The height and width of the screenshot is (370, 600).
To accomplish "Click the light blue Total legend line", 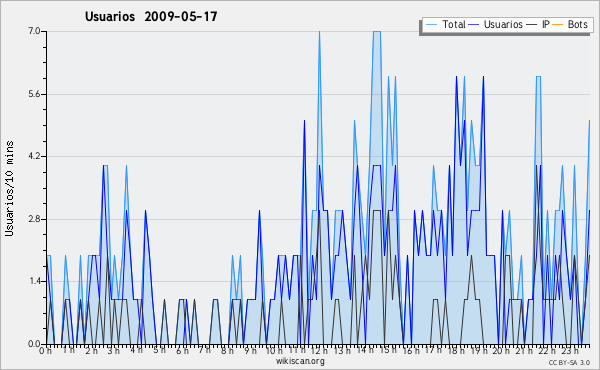I will point(431,25).
